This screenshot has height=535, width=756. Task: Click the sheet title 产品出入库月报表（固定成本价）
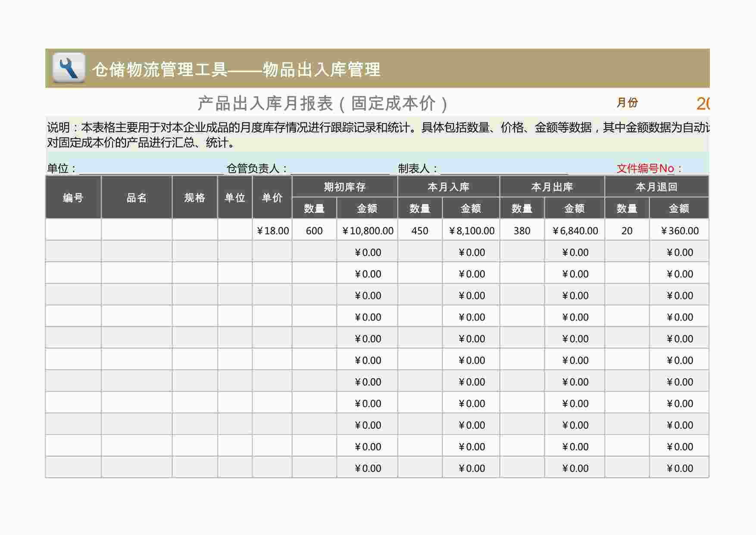coord(322,104)
